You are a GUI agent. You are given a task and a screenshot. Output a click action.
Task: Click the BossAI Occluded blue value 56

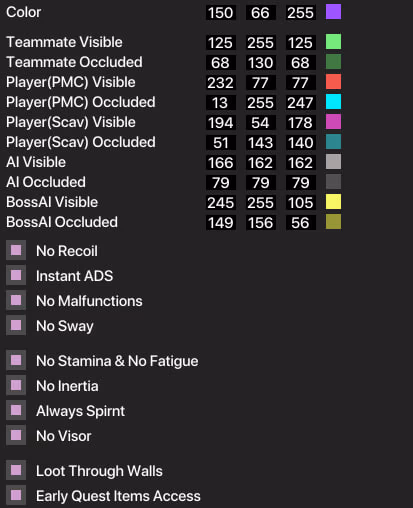(301, 223)
